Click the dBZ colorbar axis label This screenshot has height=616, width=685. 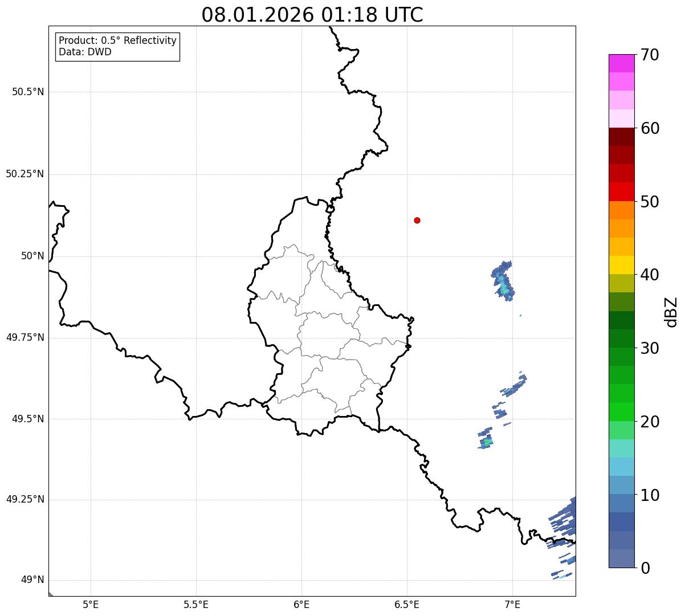pyautogui.click(x=672, y=311)
